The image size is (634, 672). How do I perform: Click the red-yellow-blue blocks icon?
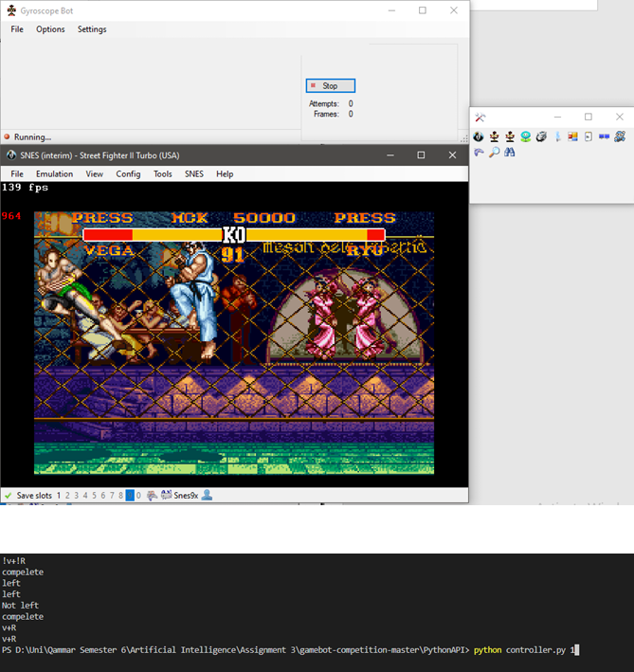click(x=572, y=136)
